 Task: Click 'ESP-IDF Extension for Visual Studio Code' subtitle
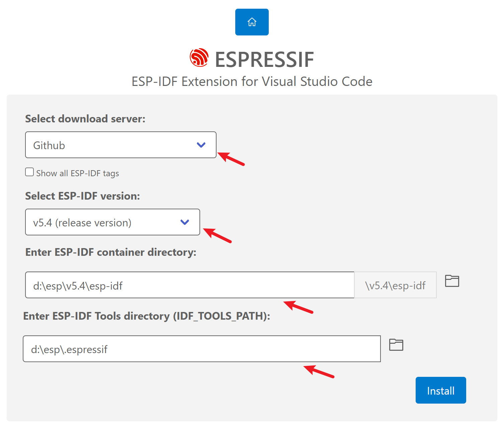coord(252,82)
